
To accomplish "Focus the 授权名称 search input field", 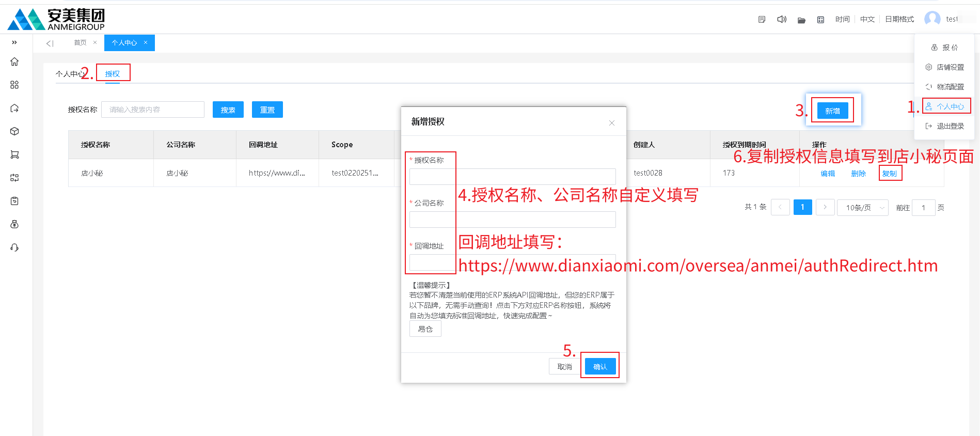I will pos(153,110).
